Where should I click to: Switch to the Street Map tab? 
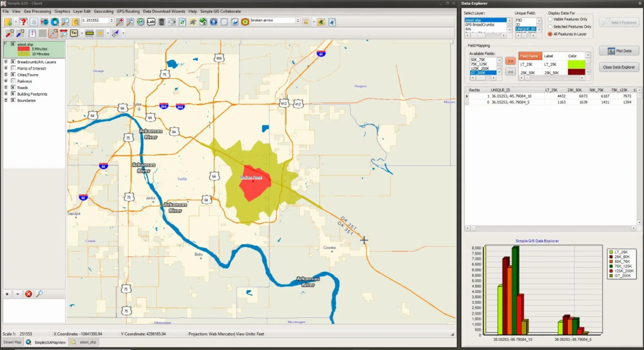click(12, 342)
